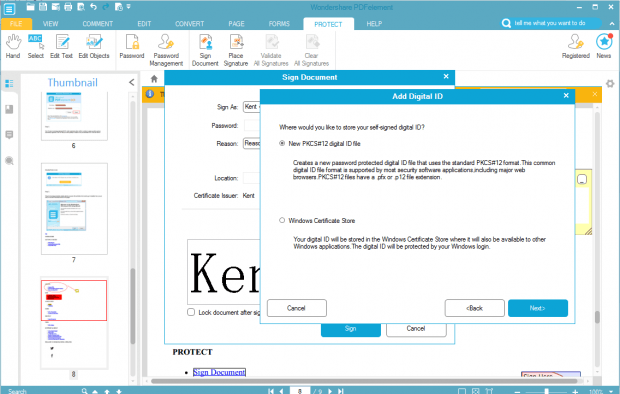Switch to the CONVERT tab

[x=190, y=24]
